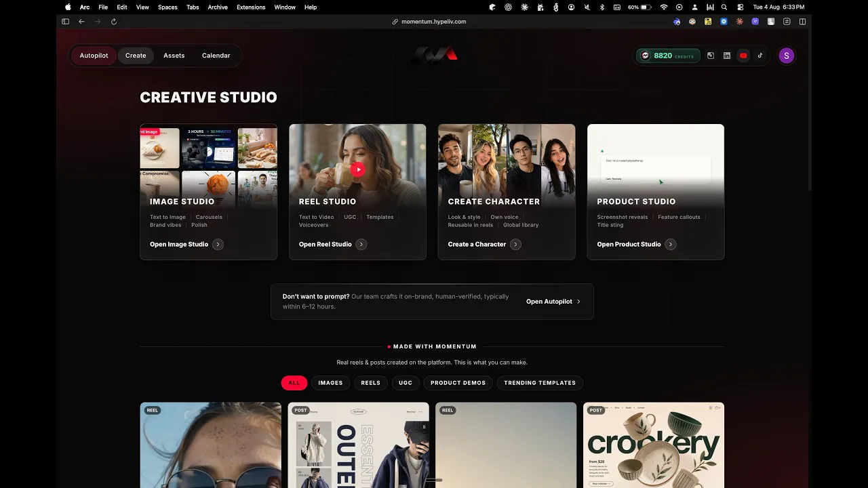The width and height of the screenshot is (868, 488).
Task: Click arrow next to Open Product Studio
Action: (671, 244)
